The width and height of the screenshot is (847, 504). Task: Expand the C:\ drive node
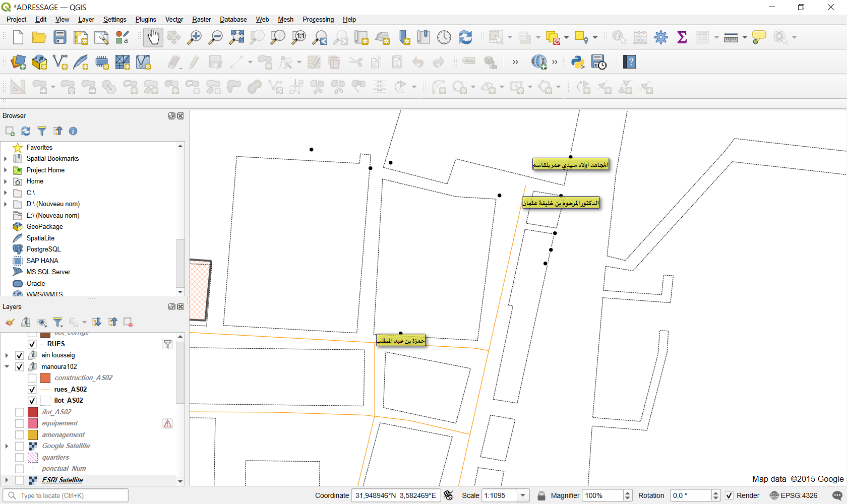click(6, 193)
